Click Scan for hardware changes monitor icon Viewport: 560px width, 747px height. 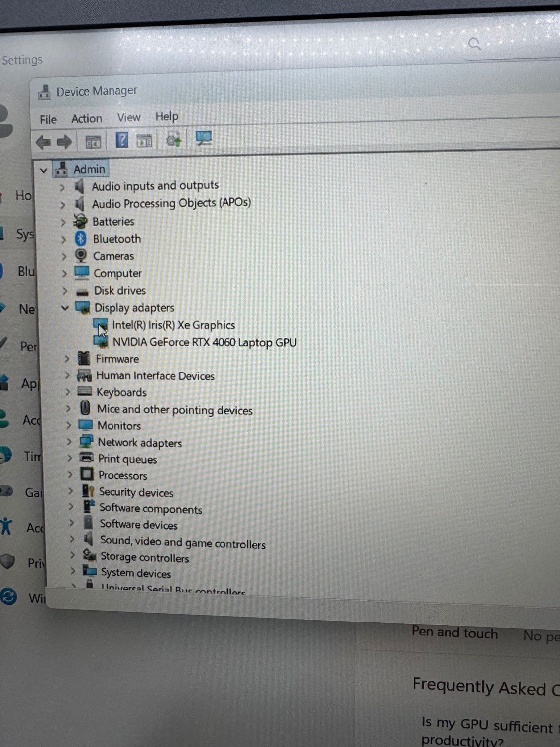(x=203, y=138)
